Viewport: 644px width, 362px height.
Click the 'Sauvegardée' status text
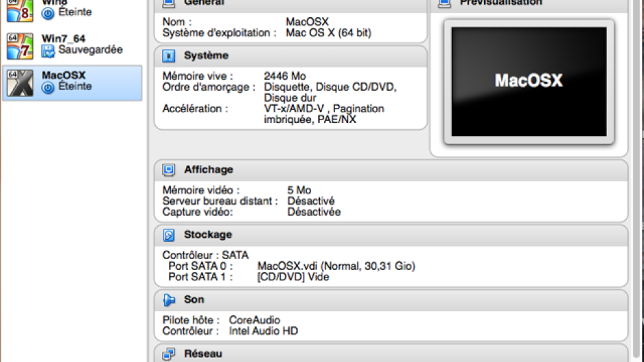pos(91,49)
